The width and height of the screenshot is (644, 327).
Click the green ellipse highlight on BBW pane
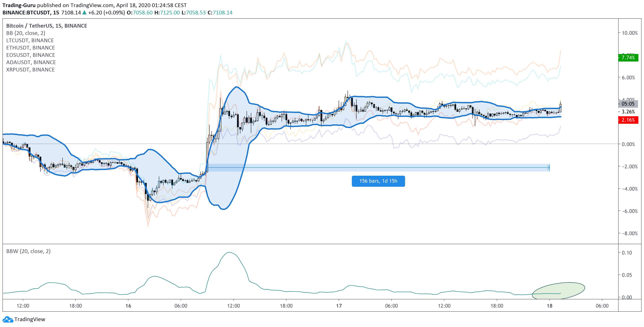coord(558,291)
